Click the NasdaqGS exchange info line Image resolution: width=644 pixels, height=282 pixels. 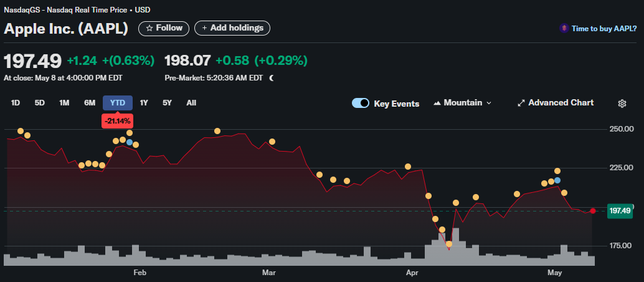[x=77, y=9]
